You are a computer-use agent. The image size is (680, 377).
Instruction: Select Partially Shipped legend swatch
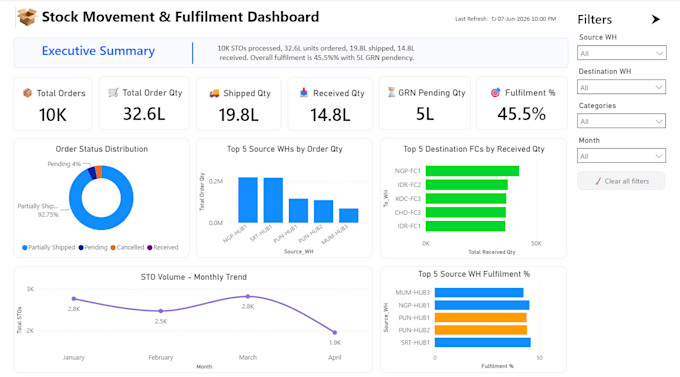coord(25,248)
